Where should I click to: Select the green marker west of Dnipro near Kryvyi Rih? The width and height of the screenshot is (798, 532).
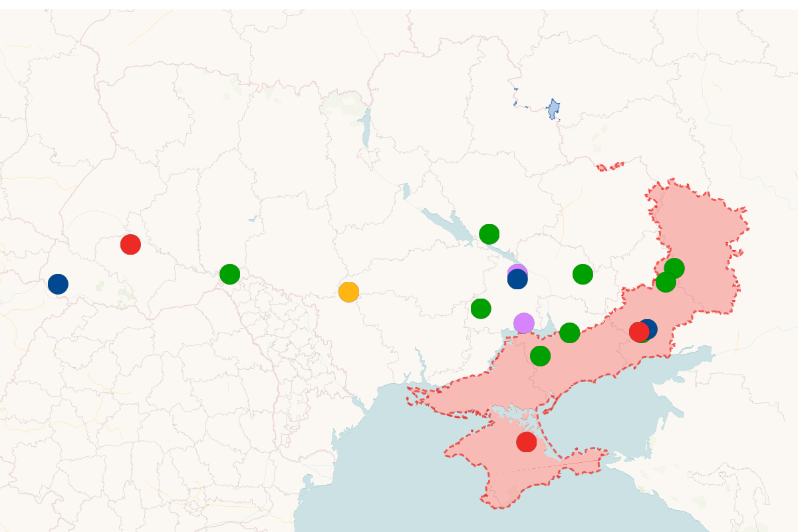(x=480, y=308)
